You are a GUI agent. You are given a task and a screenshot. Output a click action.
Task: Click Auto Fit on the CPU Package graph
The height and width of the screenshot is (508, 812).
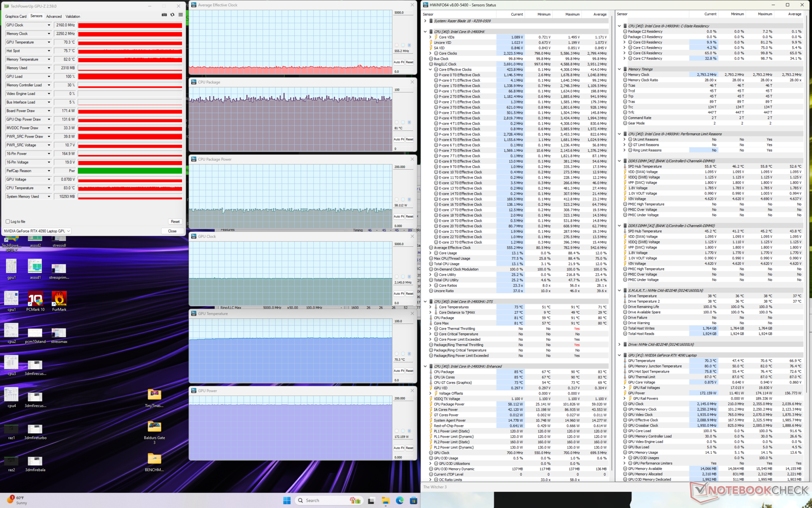[399, 139]
